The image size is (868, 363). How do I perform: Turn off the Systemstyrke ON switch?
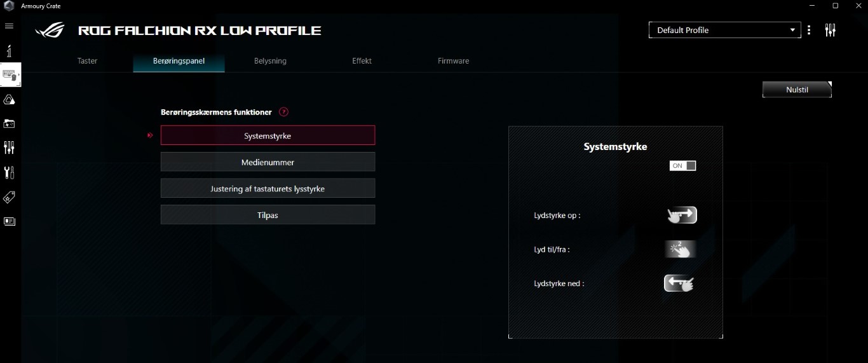(x=683, y=166)
